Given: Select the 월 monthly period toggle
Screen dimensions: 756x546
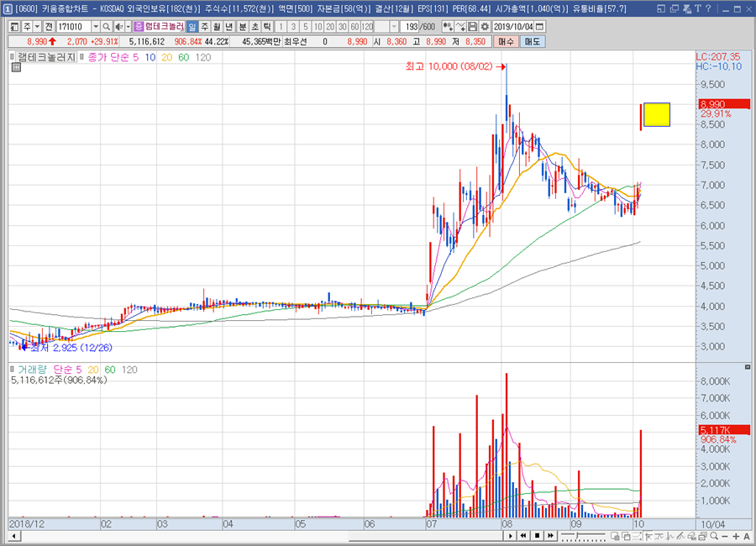Looking at the screenshot, I should 217,27.
